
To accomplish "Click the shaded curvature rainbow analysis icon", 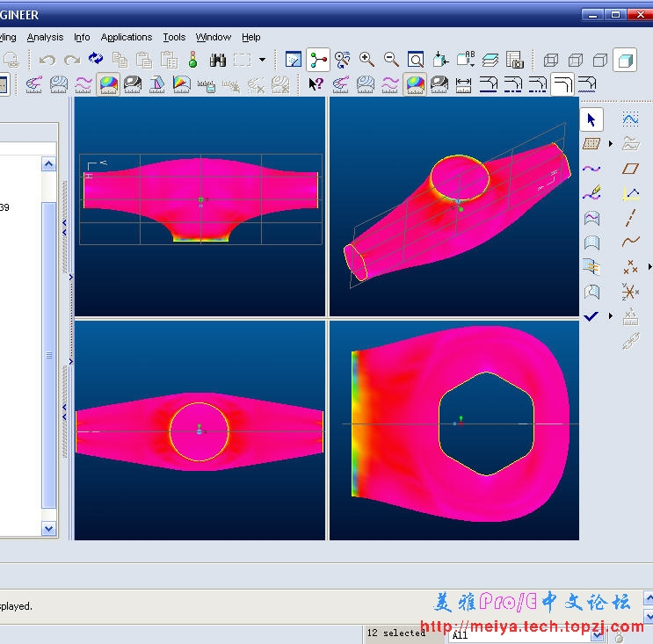I will click(x=108, y=84).
